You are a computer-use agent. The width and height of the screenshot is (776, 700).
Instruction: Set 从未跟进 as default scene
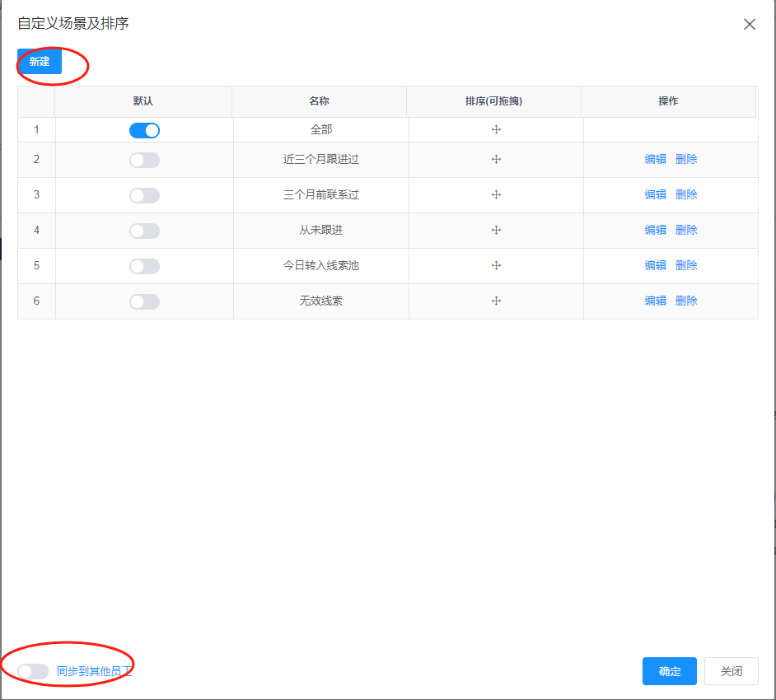pos(144,231)
